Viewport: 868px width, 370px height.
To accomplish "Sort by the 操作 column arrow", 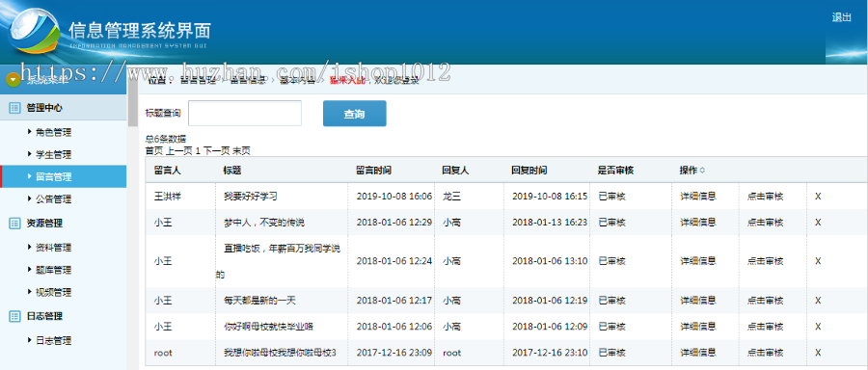I will (x=702, y=171).
